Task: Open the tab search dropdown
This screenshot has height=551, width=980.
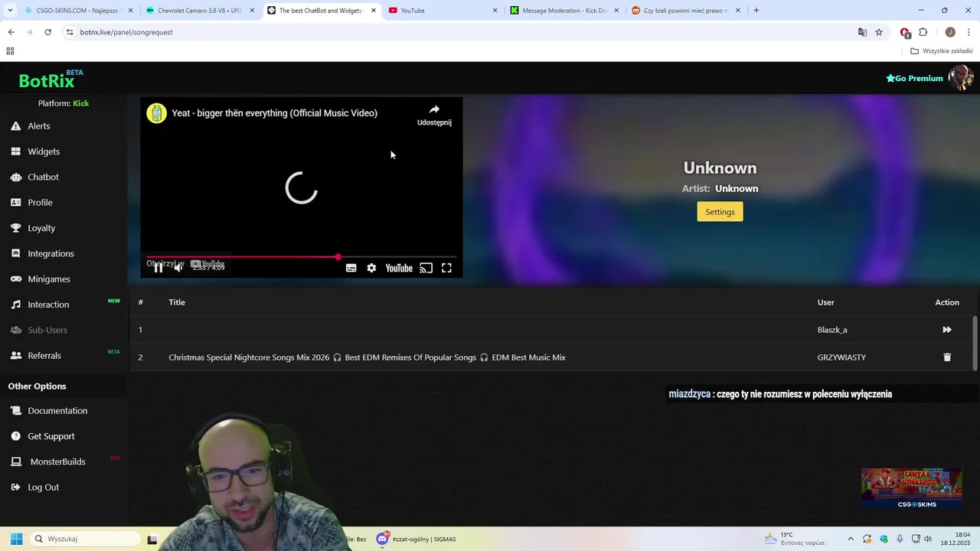Action: point(10,11)
